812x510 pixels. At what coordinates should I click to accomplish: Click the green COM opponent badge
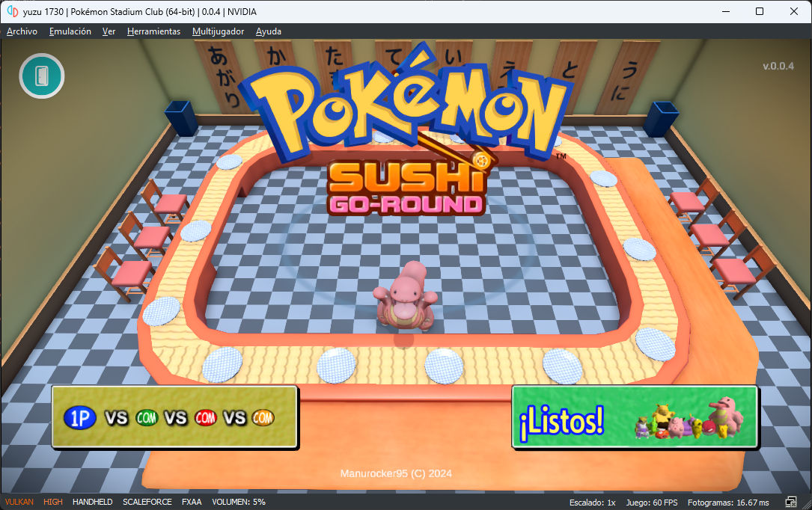click(x=147, y=418)
